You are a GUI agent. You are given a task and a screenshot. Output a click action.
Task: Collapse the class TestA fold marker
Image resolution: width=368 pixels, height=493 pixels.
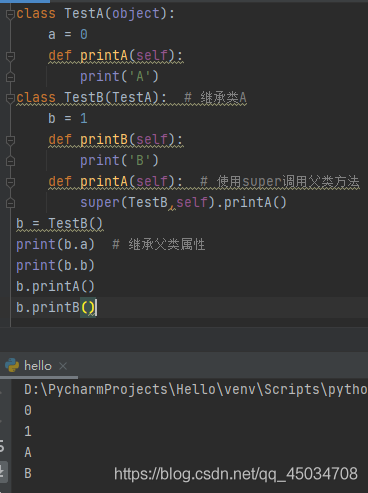tap(10, 14)
